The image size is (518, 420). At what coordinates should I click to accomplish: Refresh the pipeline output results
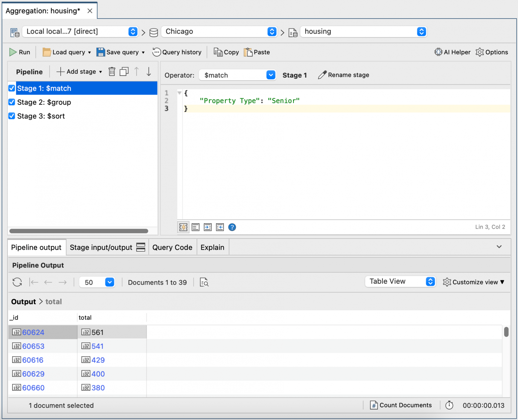click(x=17, y=282)
